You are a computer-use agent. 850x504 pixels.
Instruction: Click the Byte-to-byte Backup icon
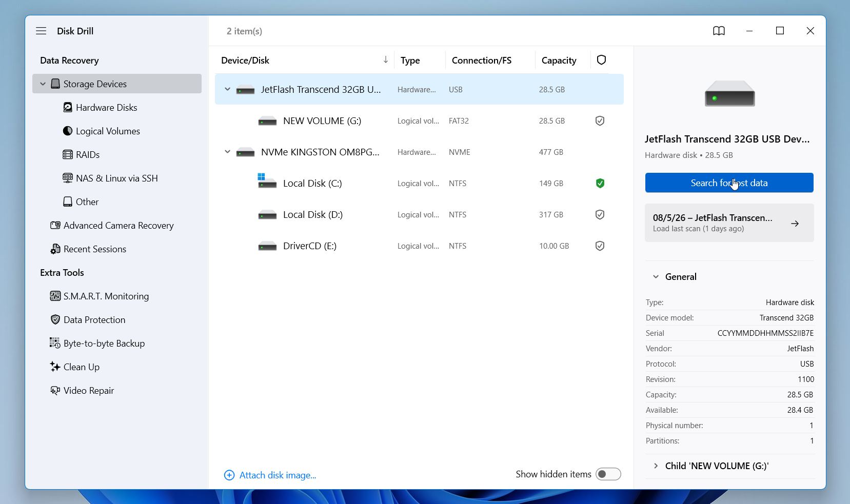[55, 343]
